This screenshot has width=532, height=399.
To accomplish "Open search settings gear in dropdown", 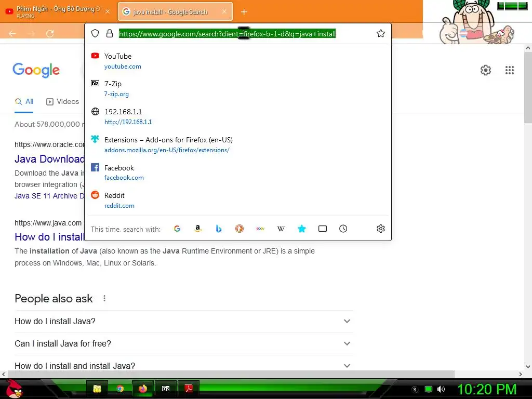I will coord(381,229).
